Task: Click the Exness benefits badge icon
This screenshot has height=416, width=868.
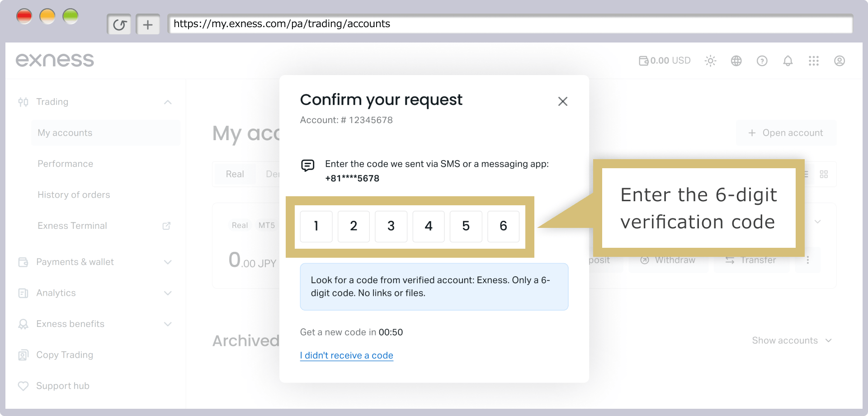Action: 23,324
